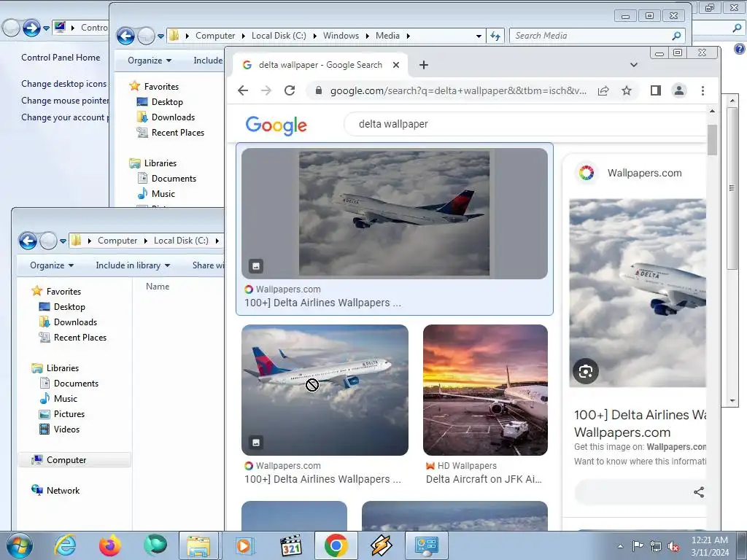Open Action Center flag icon
The height and width of the screenshot is (560, 747).
(638, 545)
